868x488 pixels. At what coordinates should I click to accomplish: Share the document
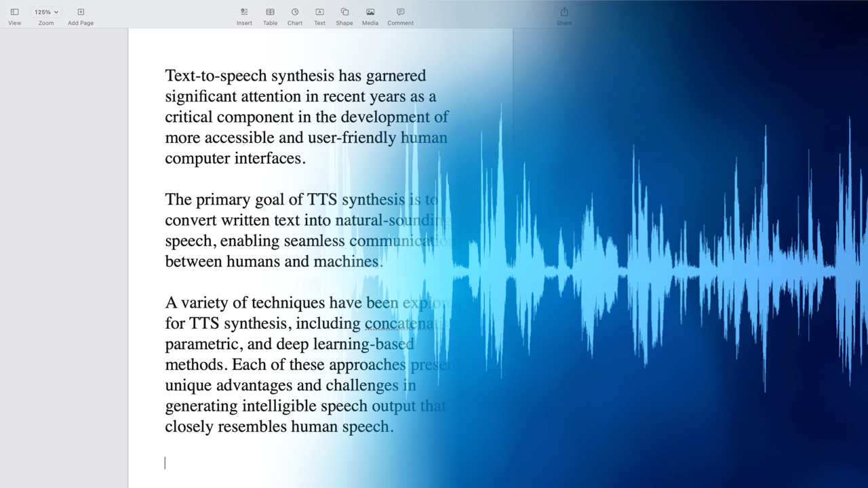click(564, 15)
